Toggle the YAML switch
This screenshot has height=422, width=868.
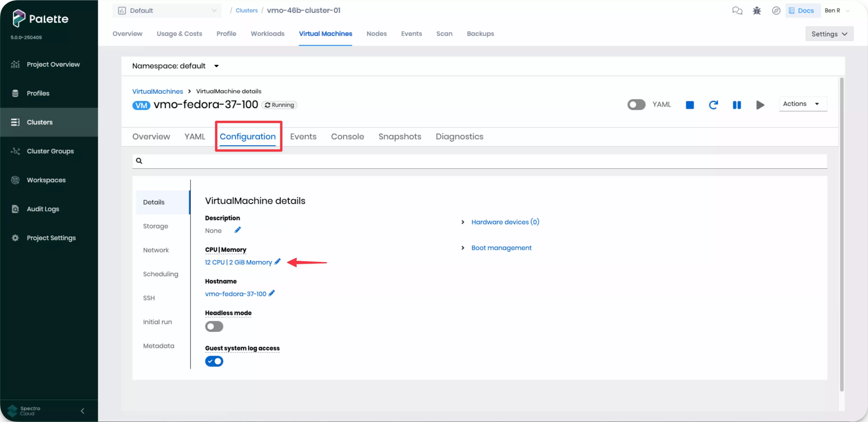tap(636, 105)
